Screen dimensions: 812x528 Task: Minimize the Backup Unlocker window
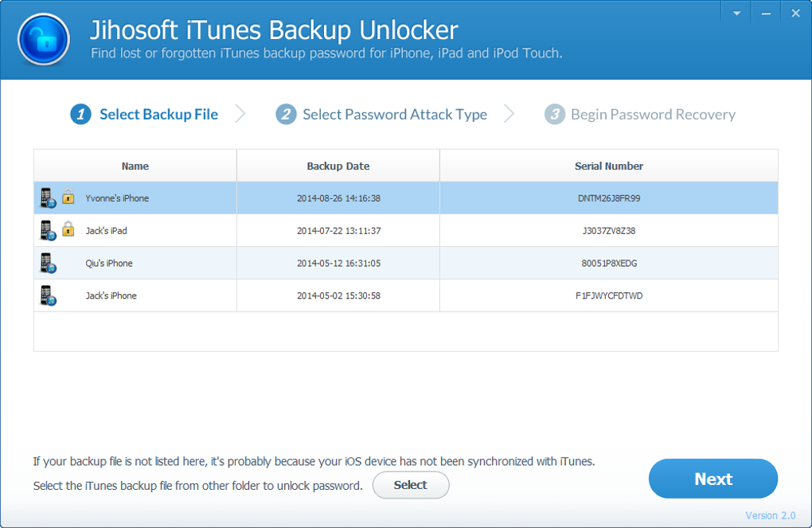765,14
